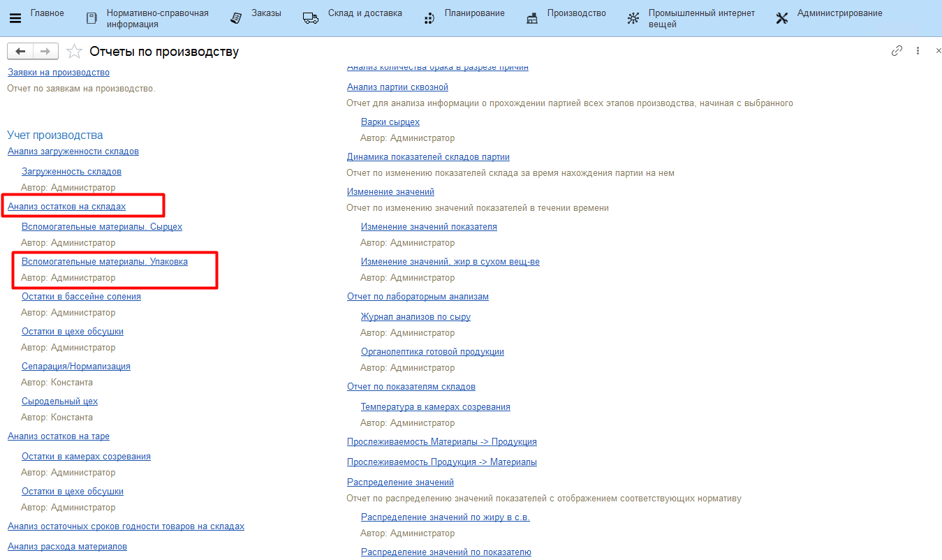Viewport: 942px width, 560px height.
Task: Open the Сыродельный цех report variant
Action: 59,401
